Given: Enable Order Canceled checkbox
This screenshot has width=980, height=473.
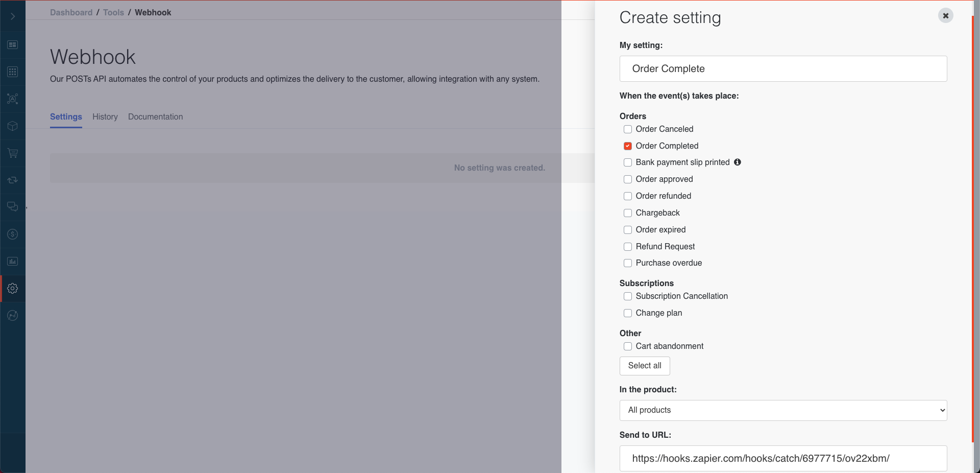Looking at the screenshot, I should [628, 129].
